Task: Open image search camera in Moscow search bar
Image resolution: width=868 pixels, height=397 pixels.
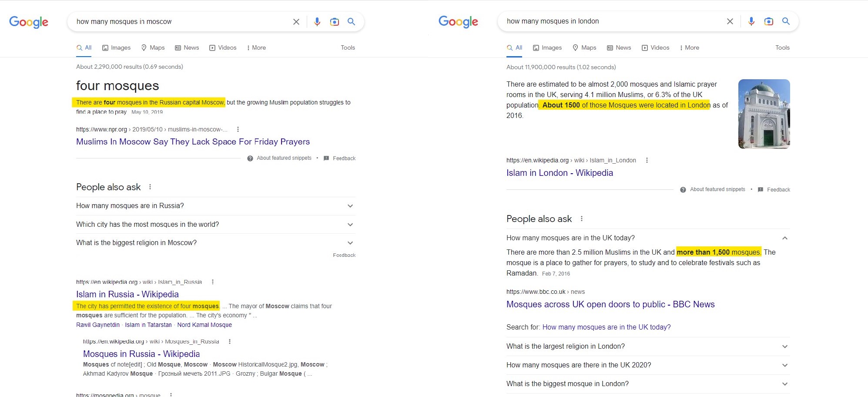Action: pyautogui.click(x=335, y=22)
